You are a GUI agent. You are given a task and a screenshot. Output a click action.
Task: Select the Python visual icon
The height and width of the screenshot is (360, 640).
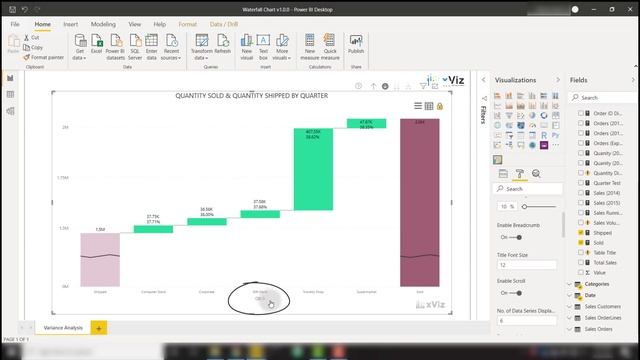[555, 135]
